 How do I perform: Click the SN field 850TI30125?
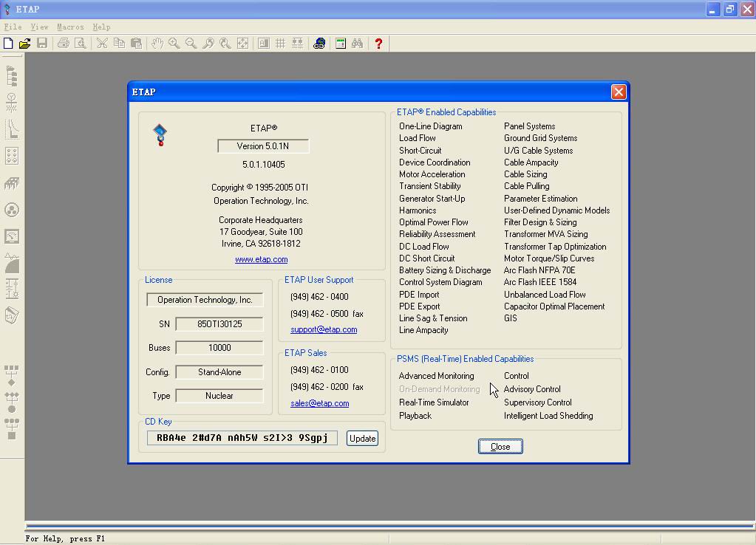219,323
